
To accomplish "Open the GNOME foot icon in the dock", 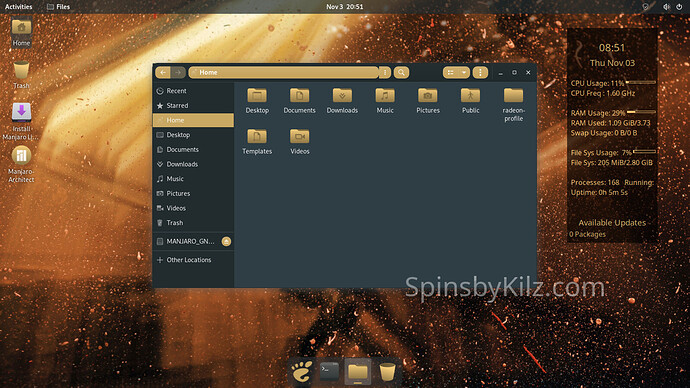I will point(302,372).
